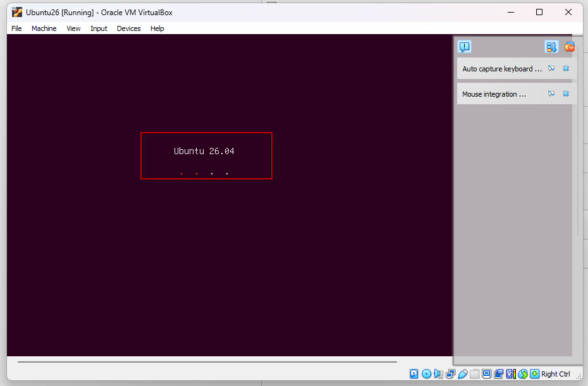The image size is (588, 386).
Task: Click the don't-show-again icon for Auto capture keyboard
Action: (551, 68)
